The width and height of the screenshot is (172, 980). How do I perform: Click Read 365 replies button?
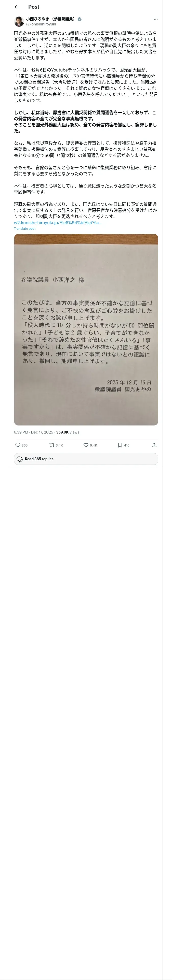[86, 459]
